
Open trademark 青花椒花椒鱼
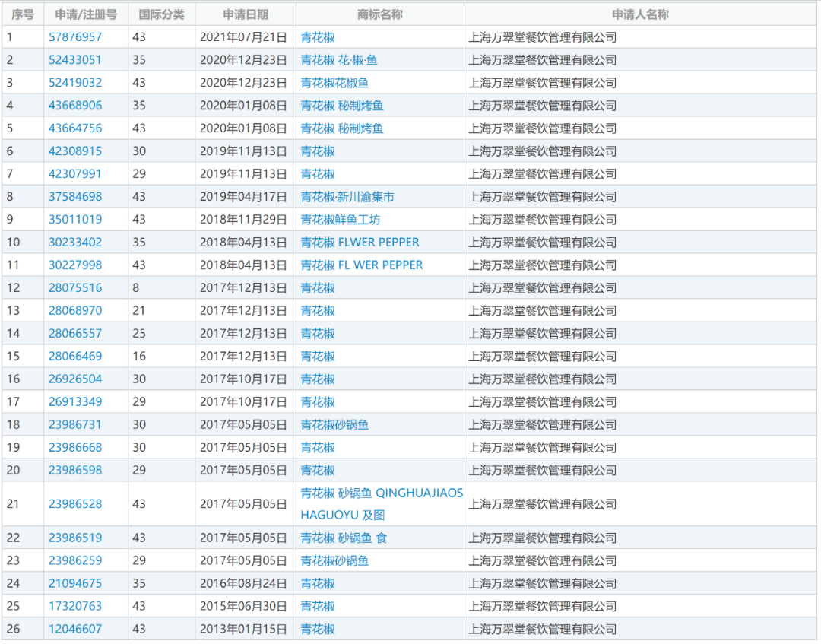click(x=334, y=83)
